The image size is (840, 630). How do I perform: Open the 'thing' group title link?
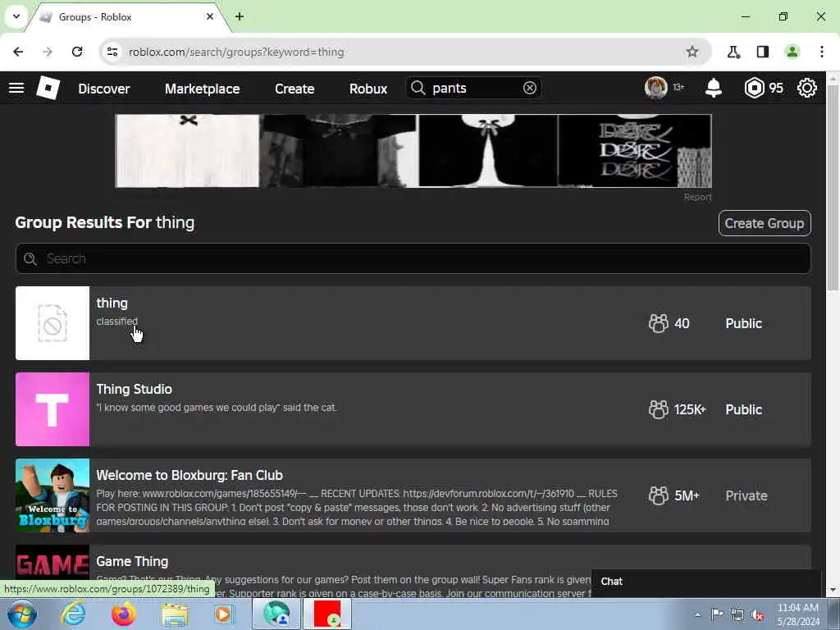click(x=112, y=304)
